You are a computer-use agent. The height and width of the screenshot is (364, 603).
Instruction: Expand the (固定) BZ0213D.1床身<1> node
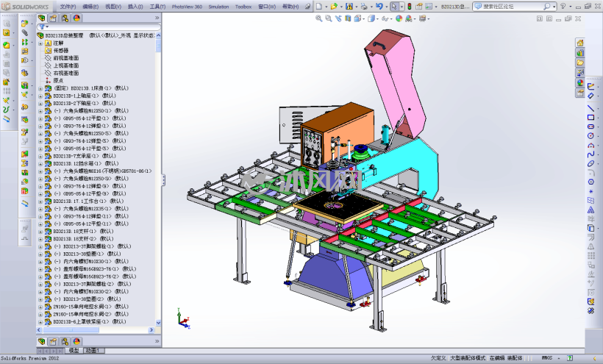[x=40, y=88]
